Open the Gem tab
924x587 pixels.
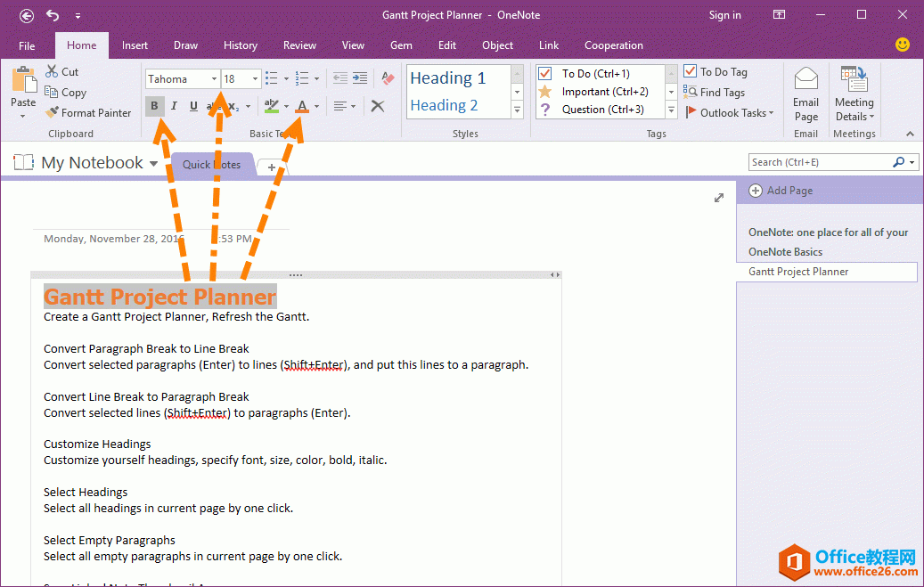click(x=401, y=45)
